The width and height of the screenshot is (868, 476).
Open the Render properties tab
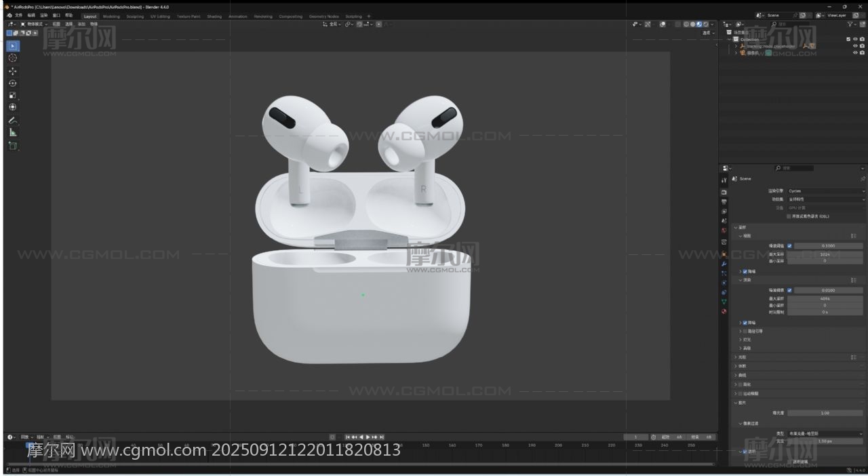point(724,192)
